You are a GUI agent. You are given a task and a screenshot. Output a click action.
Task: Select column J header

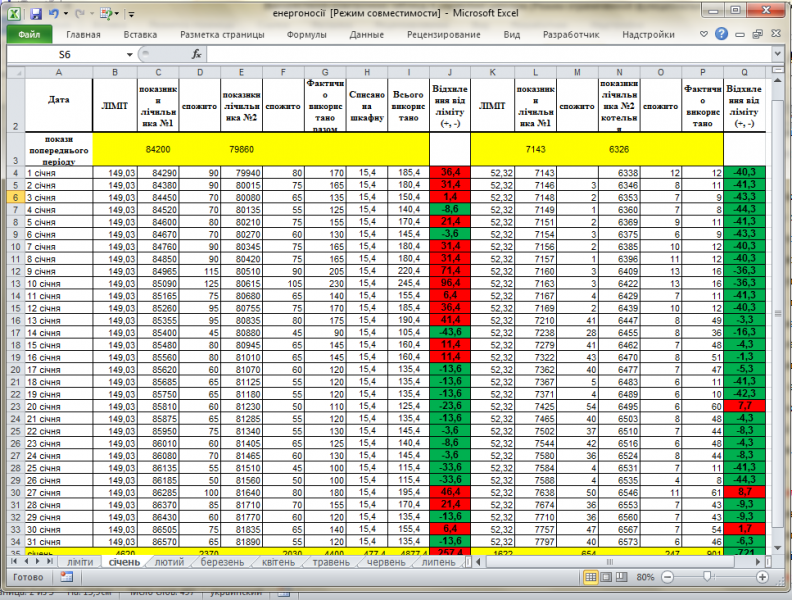pos(449,72)
